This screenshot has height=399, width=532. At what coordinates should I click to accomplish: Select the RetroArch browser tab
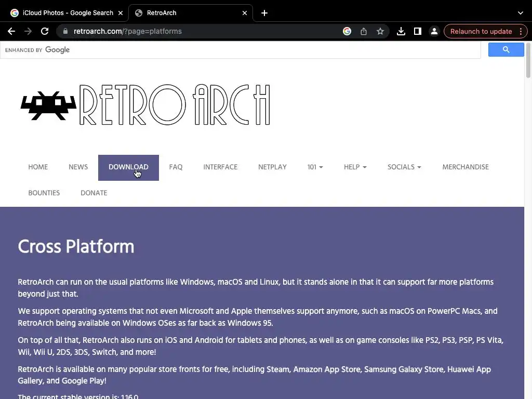point(191,13)
